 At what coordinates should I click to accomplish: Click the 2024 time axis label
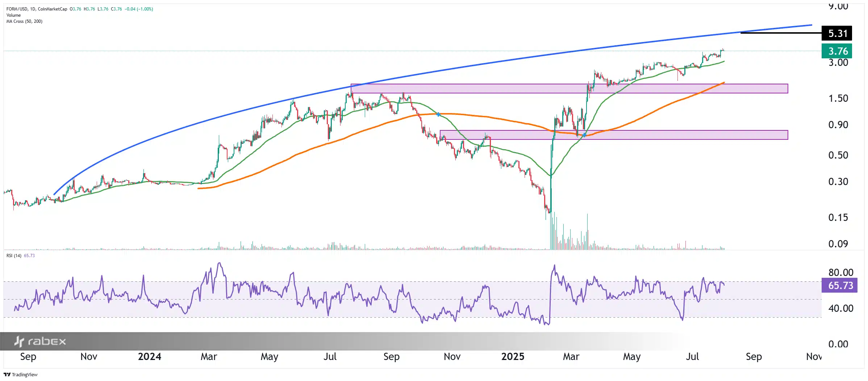tap(150, 357)
